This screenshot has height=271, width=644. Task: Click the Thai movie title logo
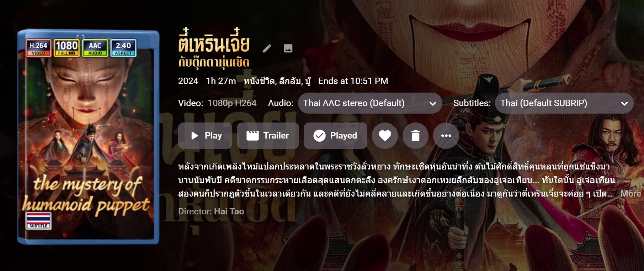pyautogui.click(x=214, y=47)
